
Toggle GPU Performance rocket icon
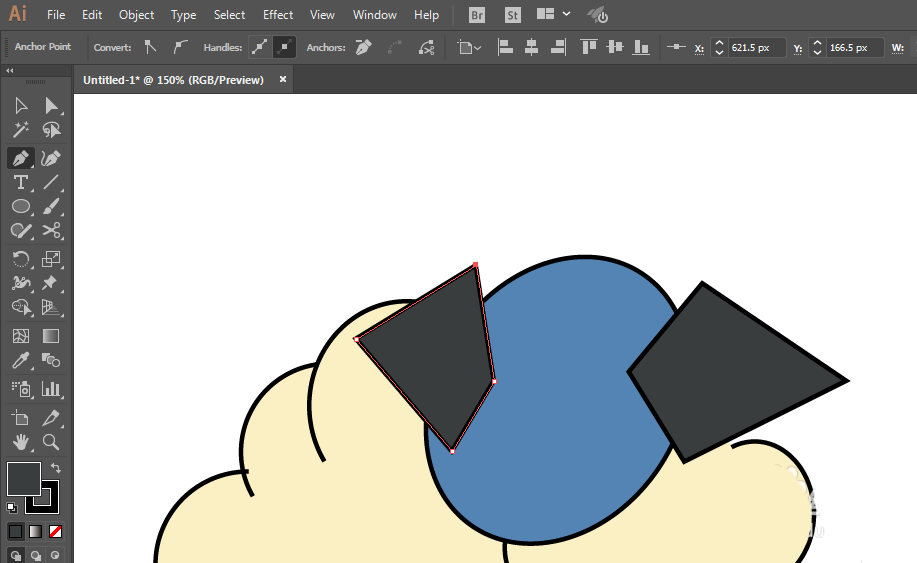pyautogui.click(x=598, y=15)
